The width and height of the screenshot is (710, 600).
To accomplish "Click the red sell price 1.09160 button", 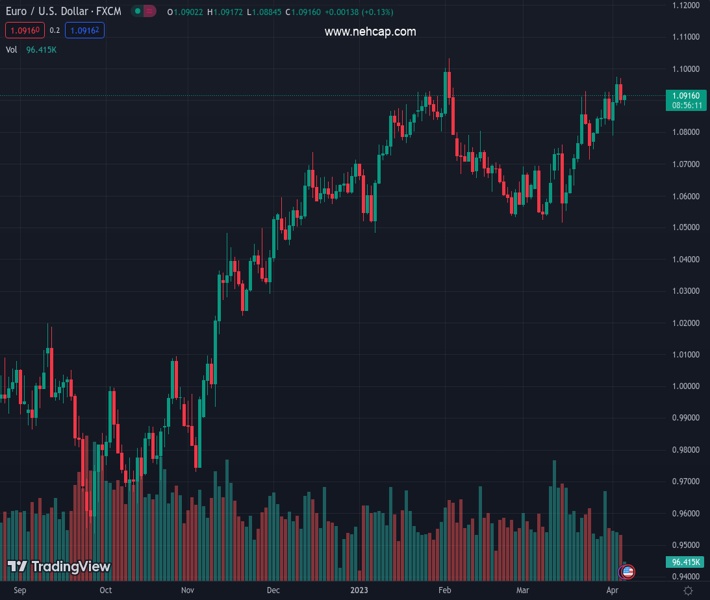I will pyautogui.click(x=21, y=31).
